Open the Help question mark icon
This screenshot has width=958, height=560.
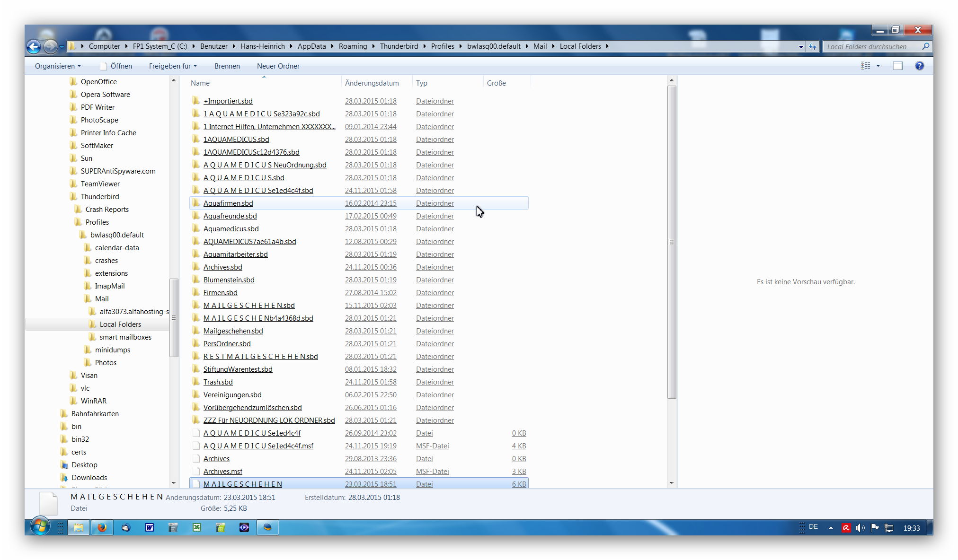919,66
